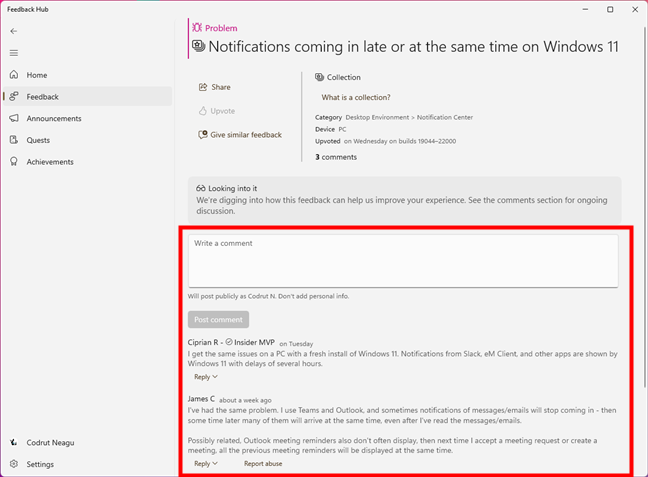Screen dimensions: 648x477
Task: Open the hamburger navigation menu
Action: [14, 53]
